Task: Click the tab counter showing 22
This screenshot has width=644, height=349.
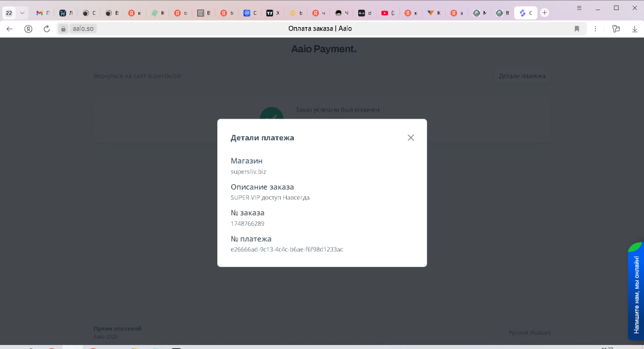Action: click(9, 13)
